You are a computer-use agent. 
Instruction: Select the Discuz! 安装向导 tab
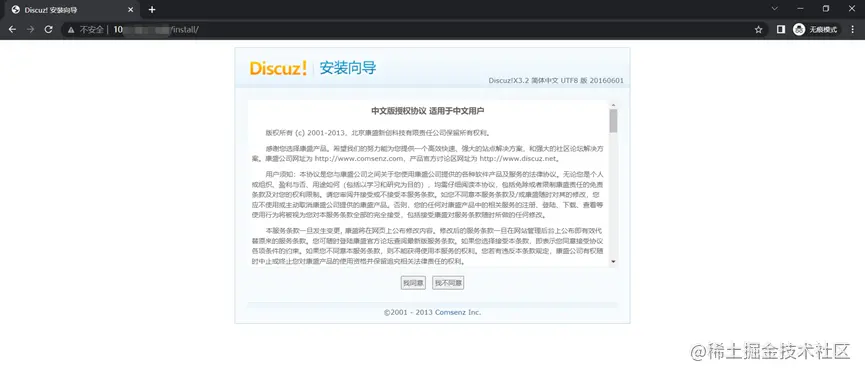point(72,10)
